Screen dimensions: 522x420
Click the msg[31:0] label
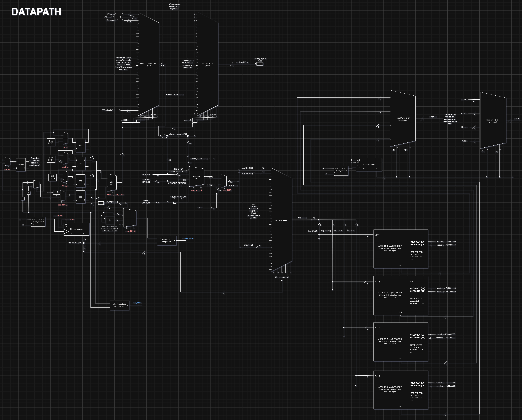click(x=248, y=245)
